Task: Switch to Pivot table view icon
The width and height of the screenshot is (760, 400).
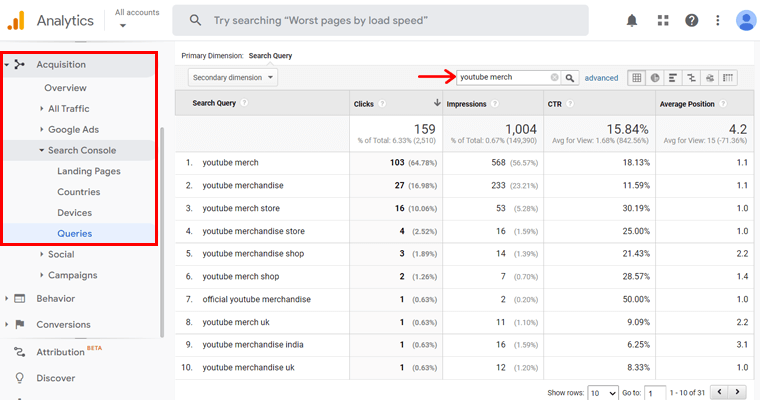Action: pos(728,78)
